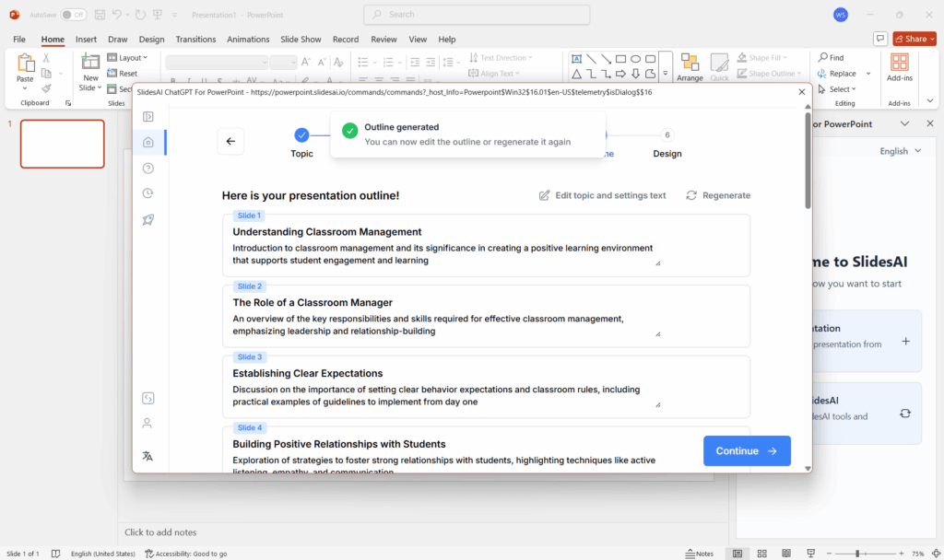Select slide 1 thumbnail in the slide panel
The height and width of the screenshot is (560, 944).
62,144
